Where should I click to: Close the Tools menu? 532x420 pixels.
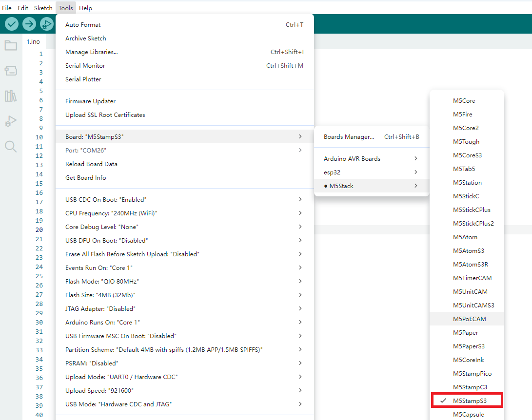coord(65,8)
